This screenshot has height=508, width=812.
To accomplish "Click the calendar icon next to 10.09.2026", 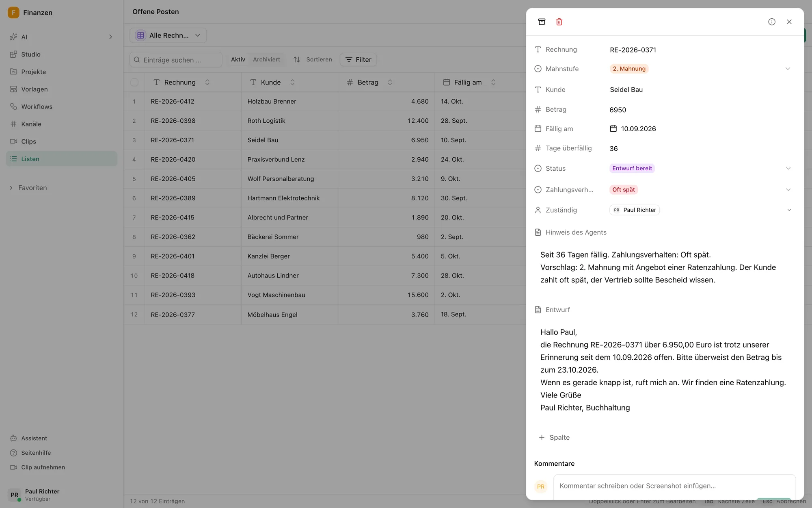I will click(613, 129).
